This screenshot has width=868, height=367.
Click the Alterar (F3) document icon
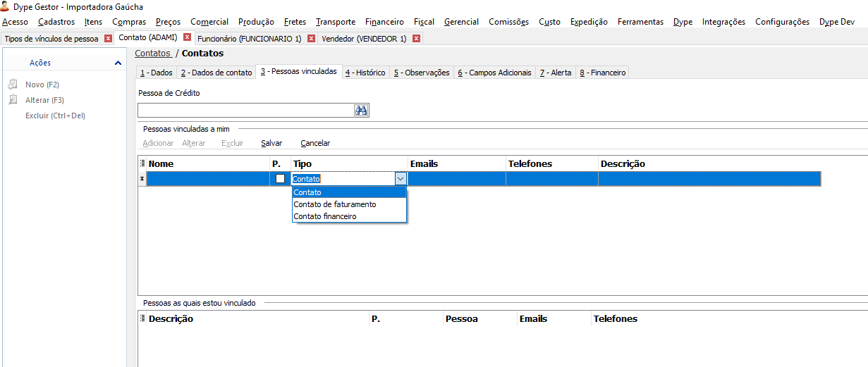[x=13, y=99]
